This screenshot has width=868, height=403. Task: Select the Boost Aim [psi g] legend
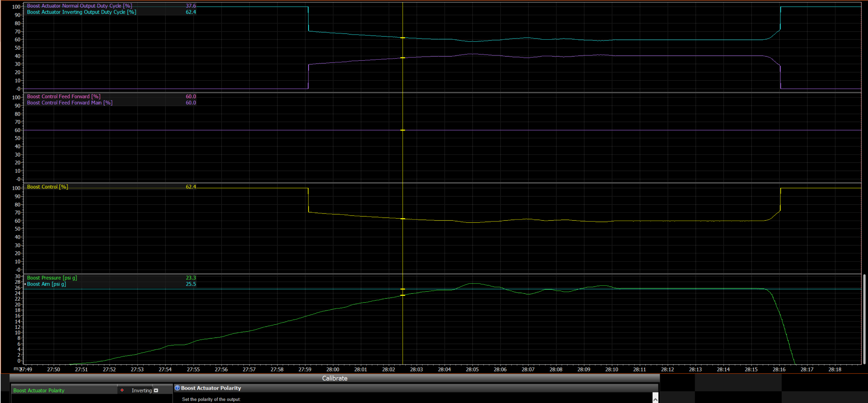47,284
